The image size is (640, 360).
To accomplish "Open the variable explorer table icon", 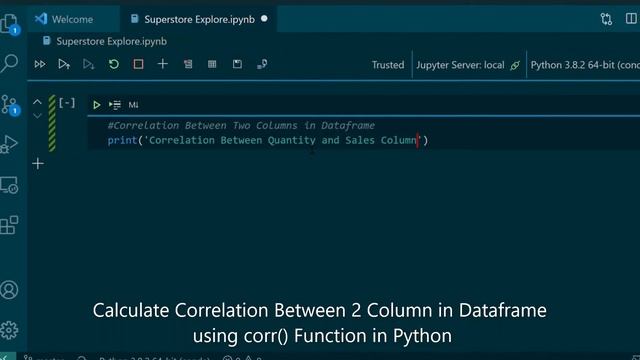I will tap(212, 64).
